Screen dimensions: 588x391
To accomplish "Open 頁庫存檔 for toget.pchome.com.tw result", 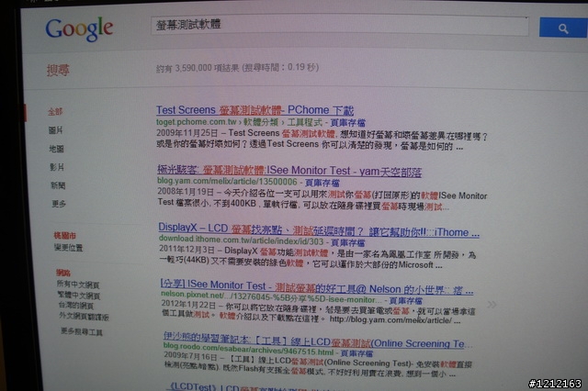I will click(x=347, y=122).
